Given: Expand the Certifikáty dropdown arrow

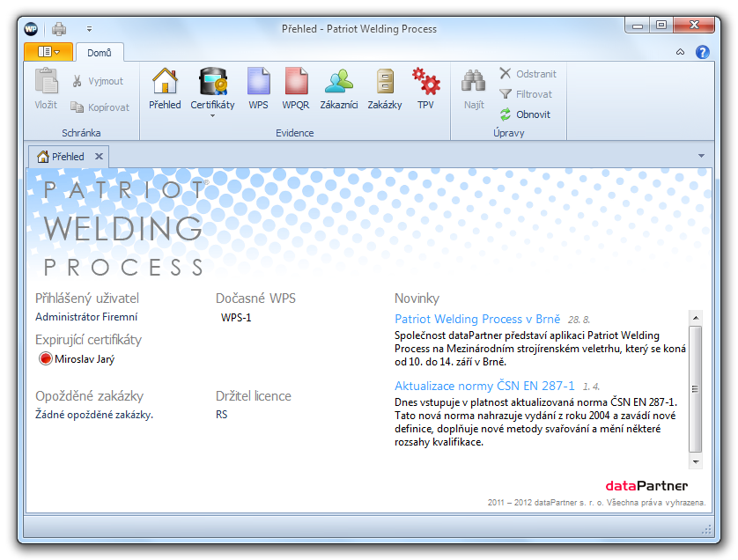Looking at the screenshot, I should (212, 115).
